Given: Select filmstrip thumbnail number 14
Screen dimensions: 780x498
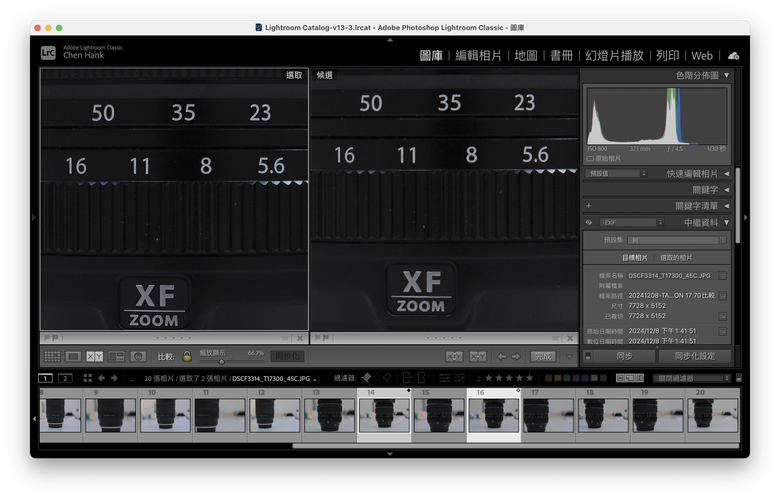Looking at the screenshot, I should (x=384, y=415).
